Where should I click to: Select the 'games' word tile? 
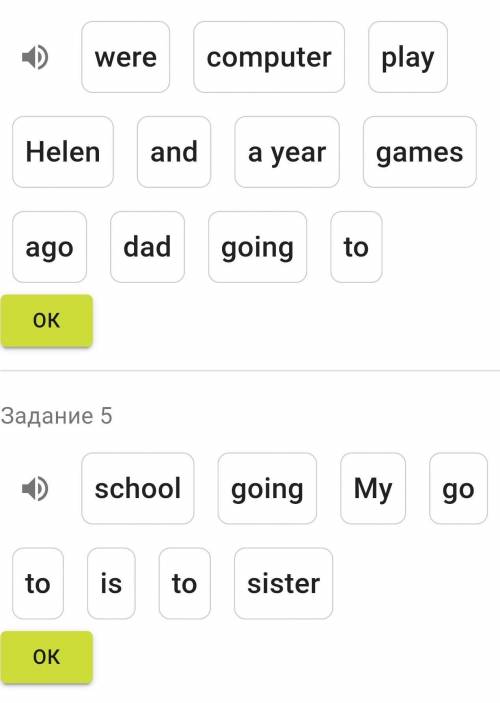point(420,152)
